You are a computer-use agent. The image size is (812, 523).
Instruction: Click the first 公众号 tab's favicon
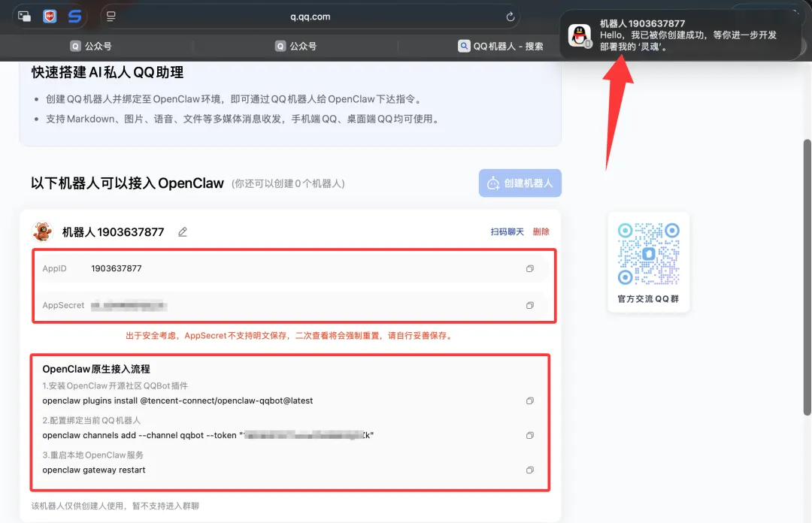click(75, 46)
